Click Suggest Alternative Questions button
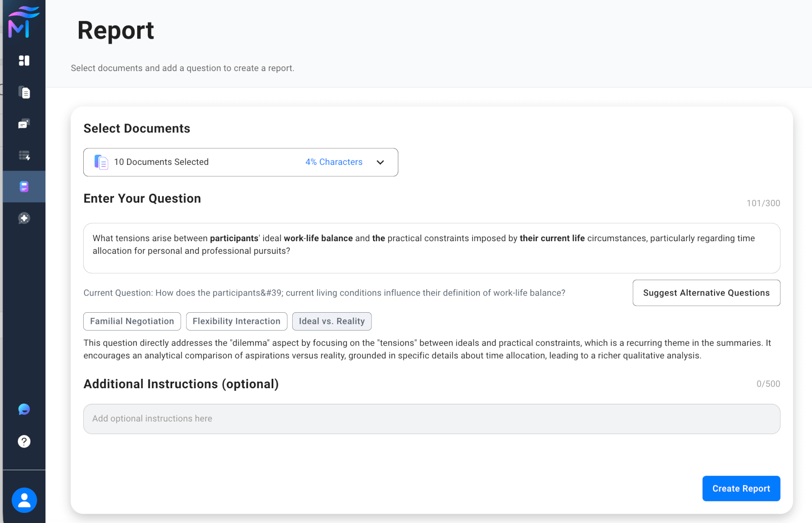Viewport: 812px width, 523px height. click(706, 293)
